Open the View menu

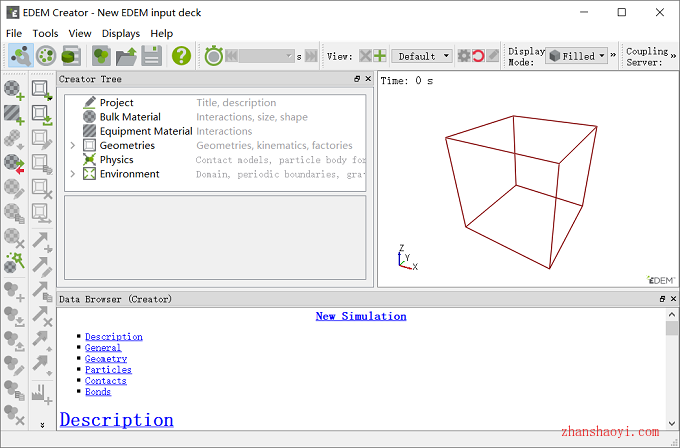click(x=80, y=33)
